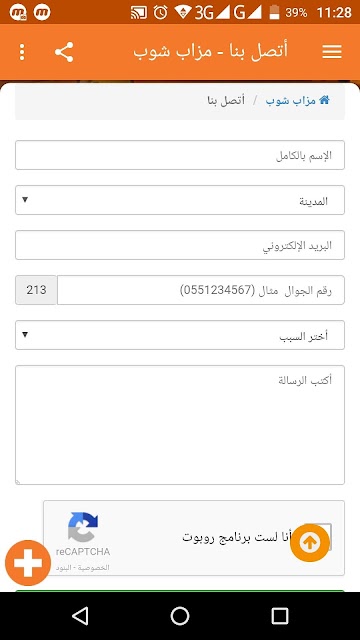
Task: Tap the Android home circle button
Action: point(180,616)
